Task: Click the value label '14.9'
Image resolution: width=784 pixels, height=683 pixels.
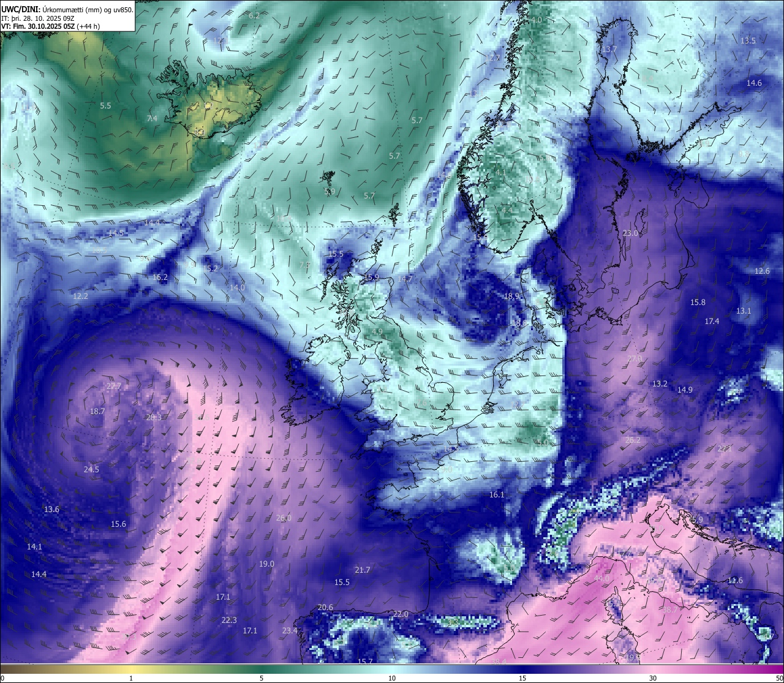Action: point(685,390)
